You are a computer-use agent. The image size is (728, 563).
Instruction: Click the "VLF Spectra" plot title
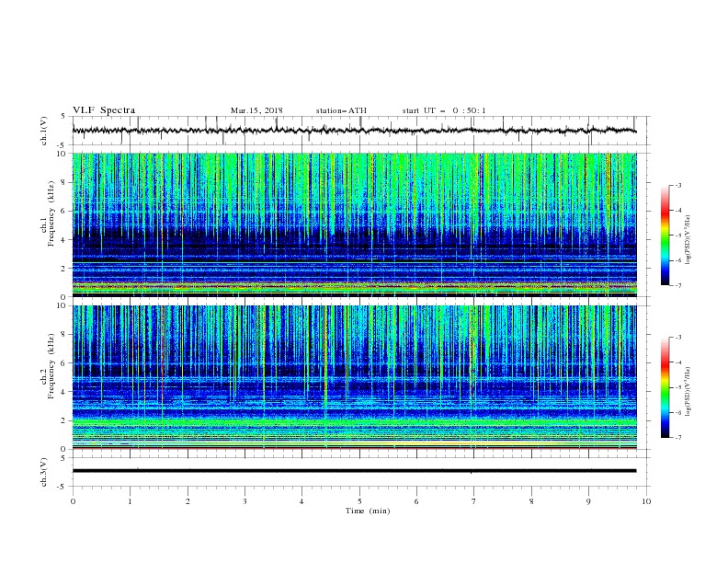[104, 110]
